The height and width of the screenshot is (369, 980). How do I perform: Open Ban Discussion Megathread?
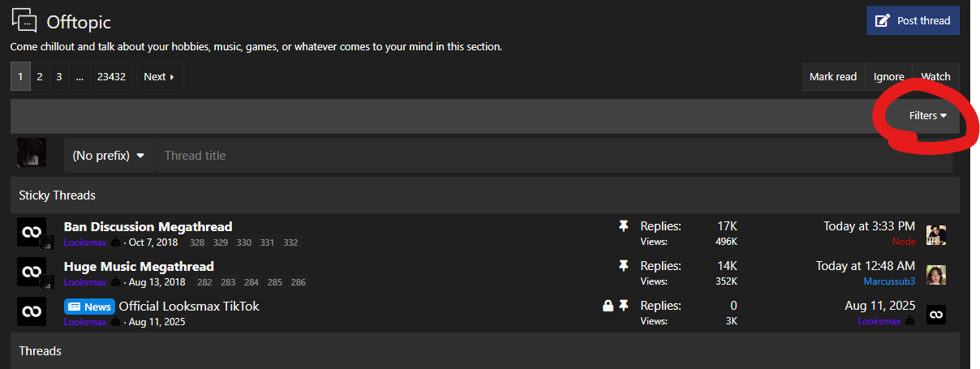[x=148, y=227]
